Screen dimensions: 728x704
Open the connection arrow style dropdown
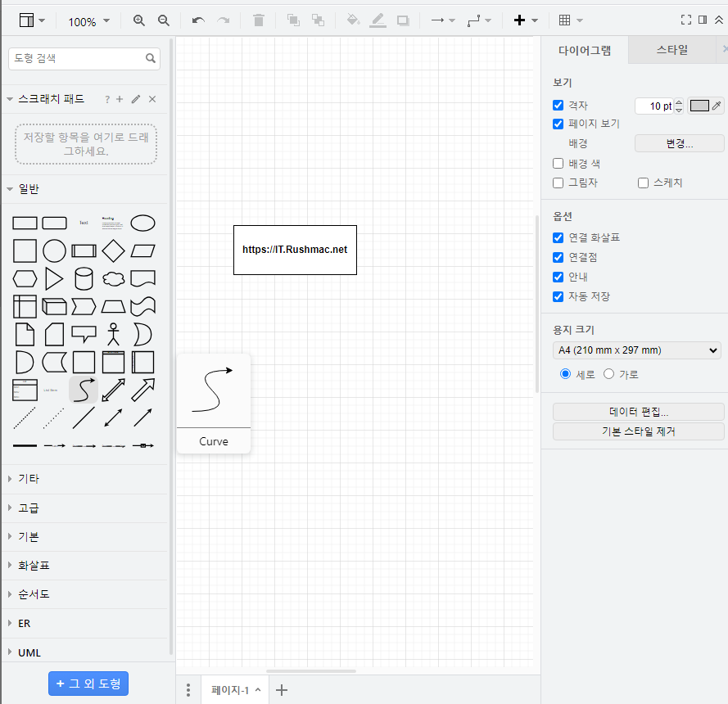tap(442, 20)
